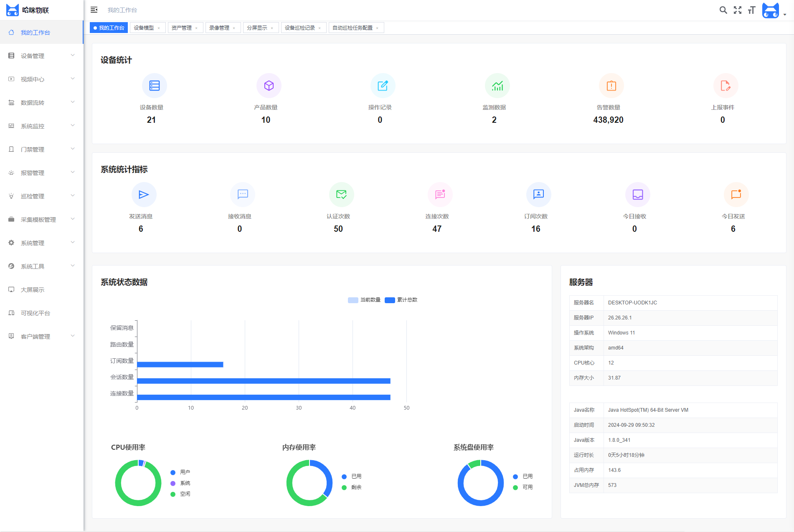Close the 录像管理 tab
Image resolution: width=794 pixels, height=532 pixels.
(234, 28)
